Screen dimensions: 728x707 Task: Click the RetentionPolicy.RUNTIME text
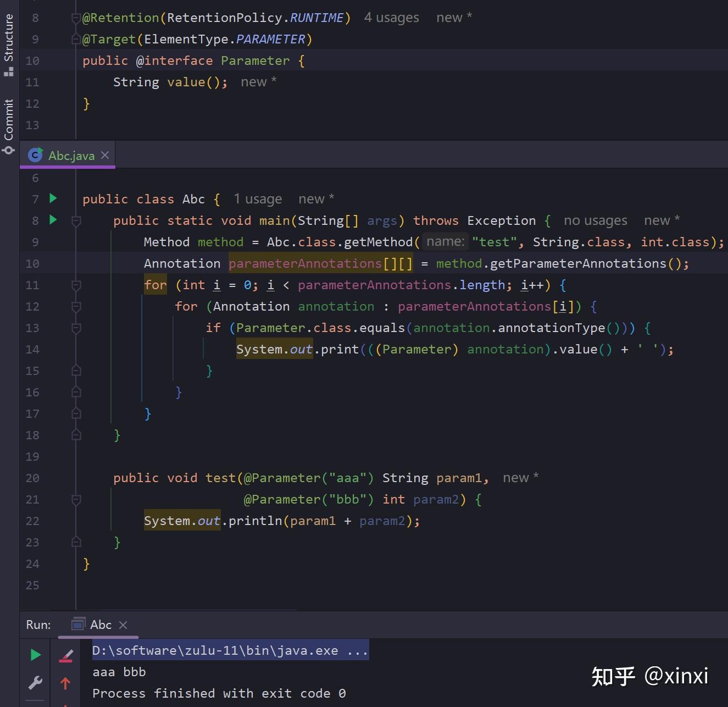pyautogui.click(x=255, y=18)
